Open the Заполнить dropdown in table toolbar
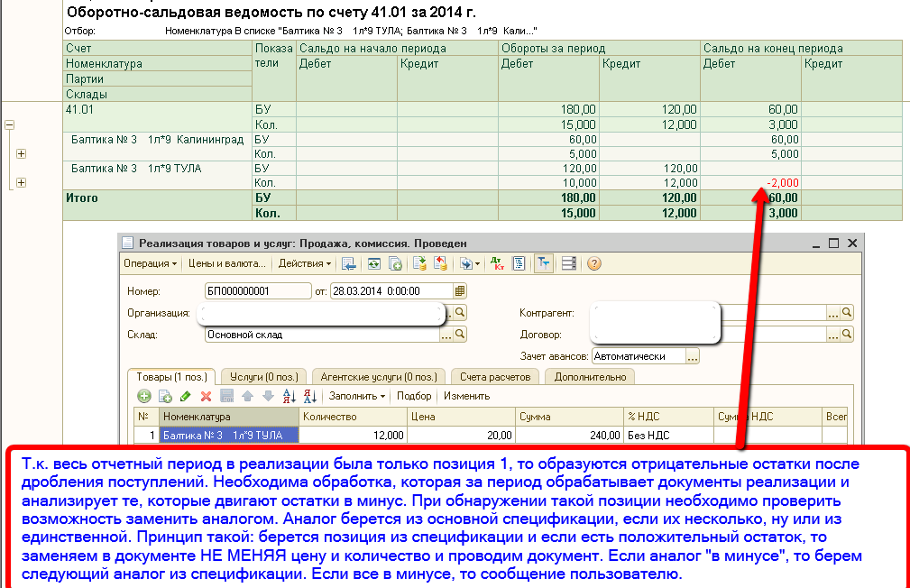The image size is (910, 588). point(356,396)
